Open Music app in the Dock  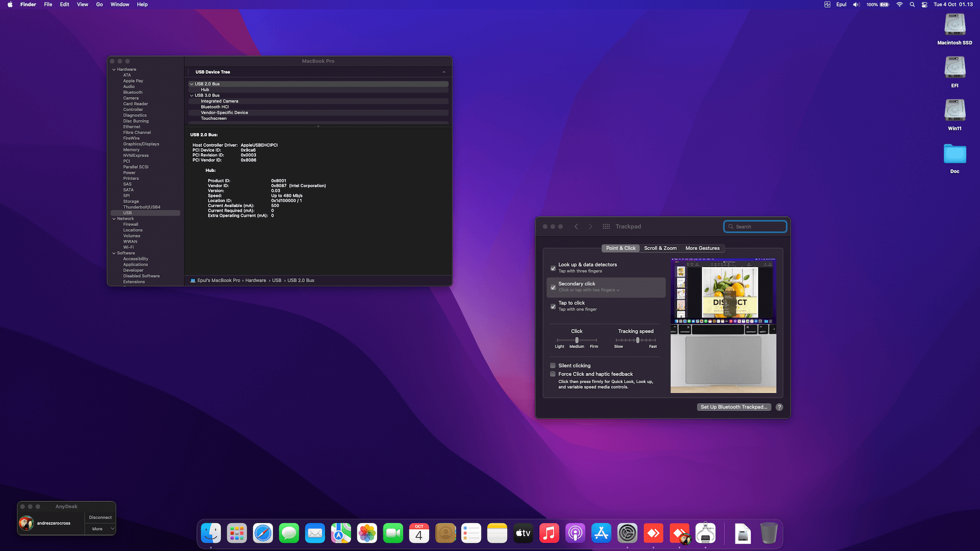pyautogui.click(x=549, y=534)
